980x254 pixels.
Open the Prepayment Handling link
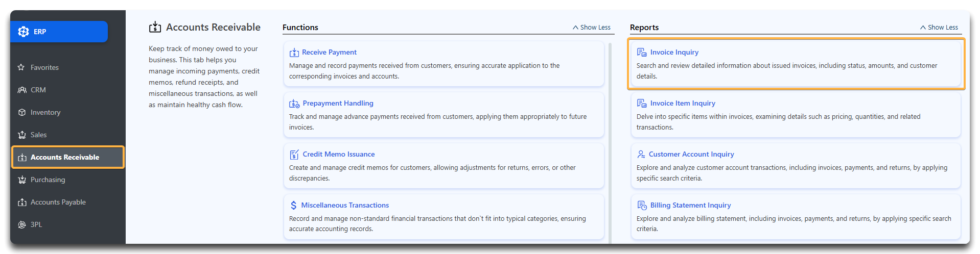pyautogui.click(x=338, y=103)
